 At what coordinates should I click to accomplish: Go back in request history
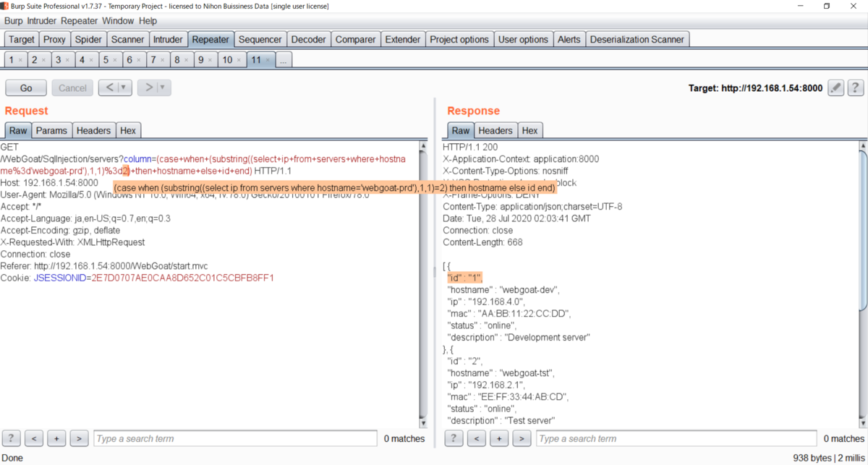pos(109,88)
